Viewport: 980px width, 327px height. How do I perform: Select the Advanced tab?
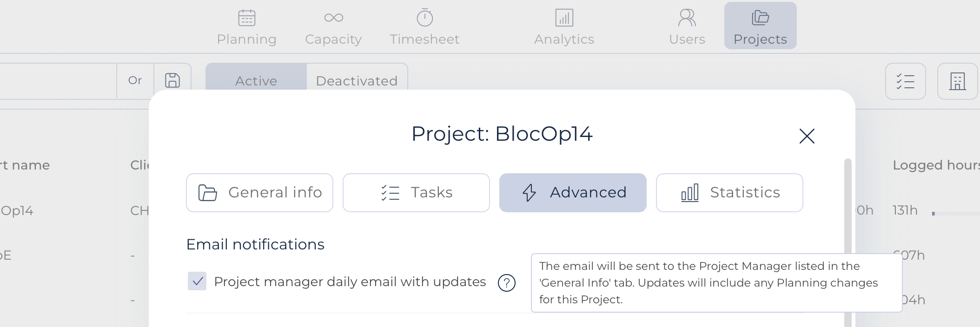pyautogui.click(x=573, y=193)
